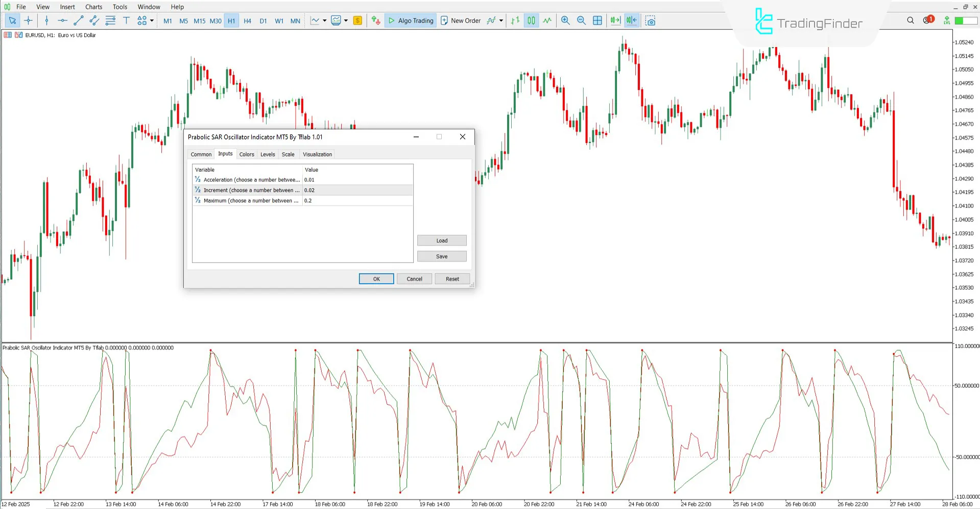980x509 pixels.
Task: Open the indicators dropdown arrow
Action: tap(345, 20)
